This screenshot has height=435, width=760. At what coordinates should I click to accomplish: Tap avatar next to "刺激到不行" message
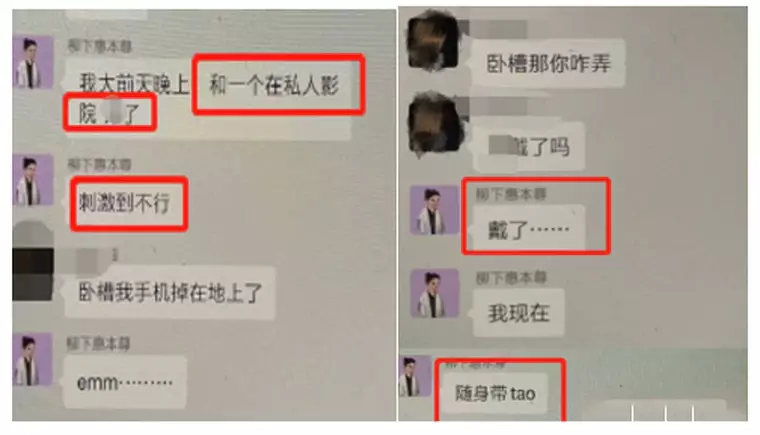click(x=32, y=180)
